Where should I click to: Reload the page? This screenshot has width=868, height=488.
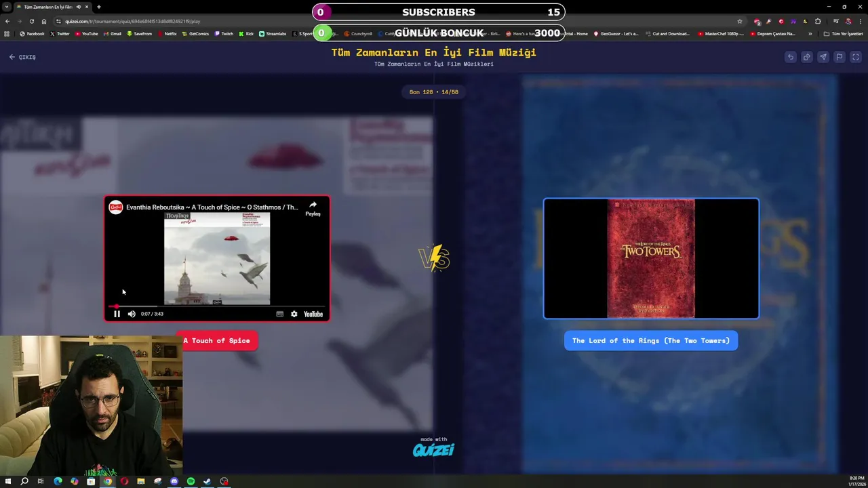point(32,21)
